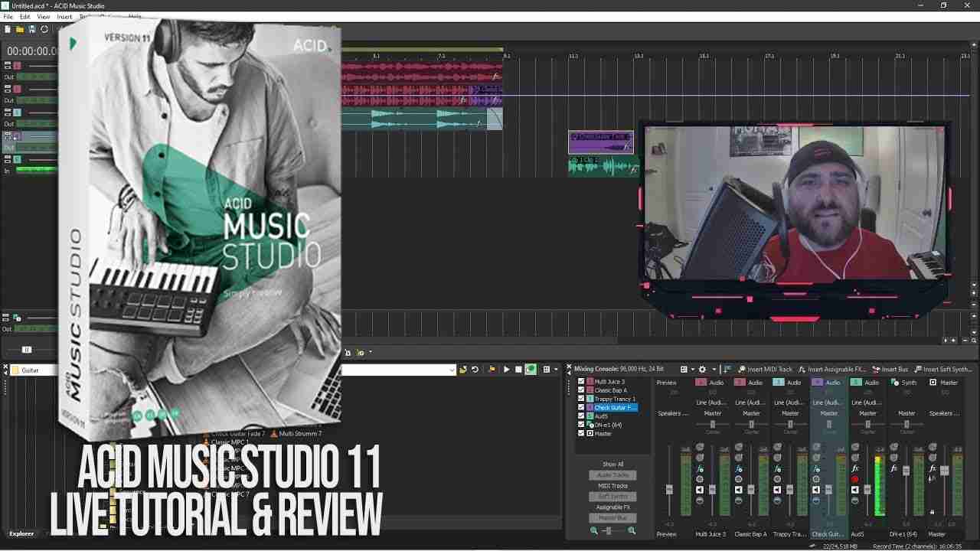The image size is (980, 551).
Task: Toggle the Master channel checkbox
Action: click(x=581, y=433)
